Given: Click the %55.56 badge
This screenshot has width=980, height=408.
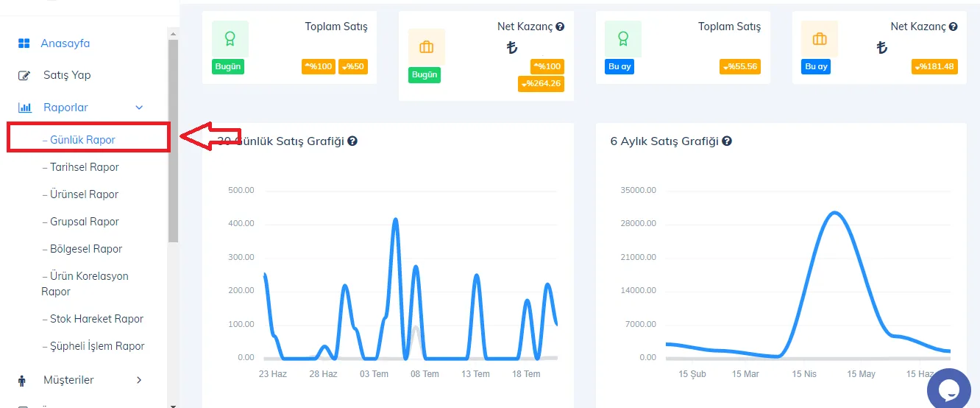Looking at the screenshot, I should [x=739, y=66].
